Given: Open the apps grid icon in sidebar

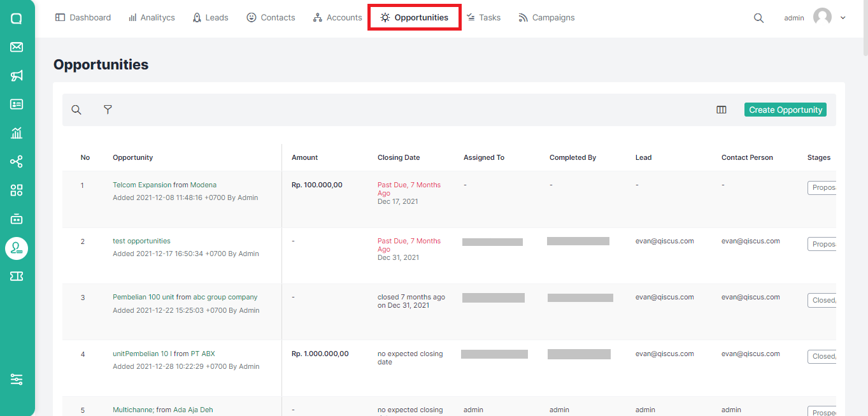Looking at the screenshot, I should [x=17, y=190].
